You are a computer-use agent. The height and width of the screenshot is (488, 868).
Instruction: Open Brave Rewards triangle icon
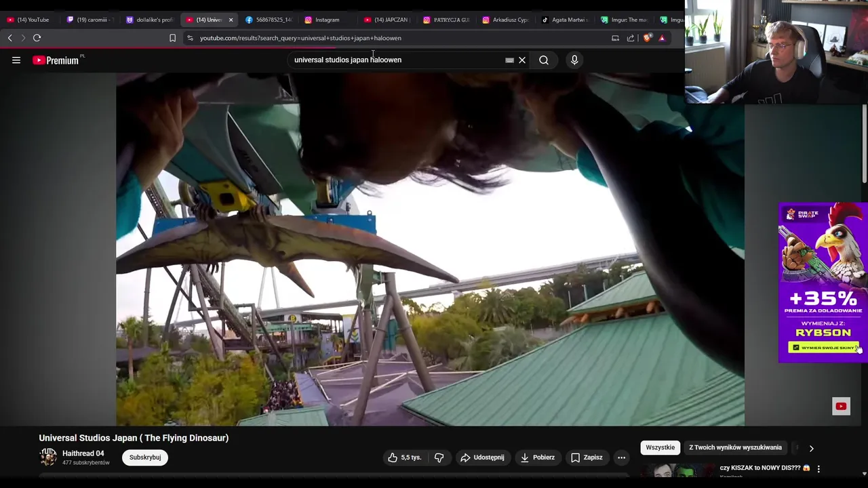click(662, 38)
